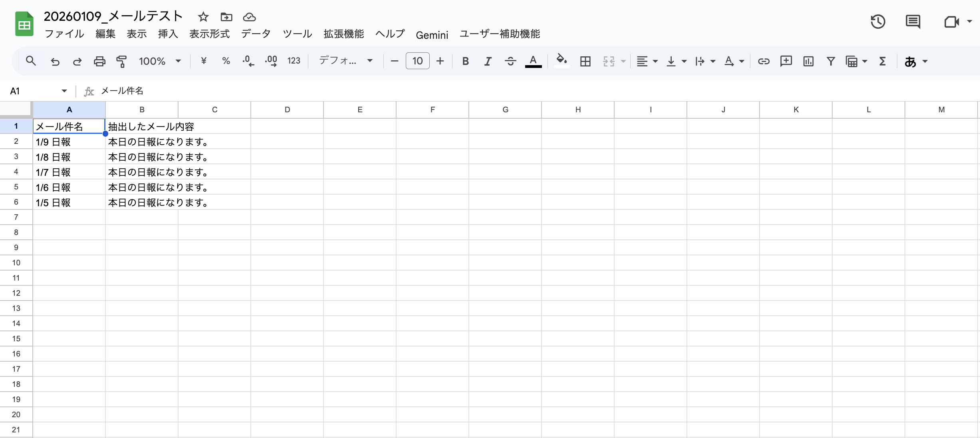Open the zoom level dropdown
Screen dimensions: 980x438
point(160,61)
